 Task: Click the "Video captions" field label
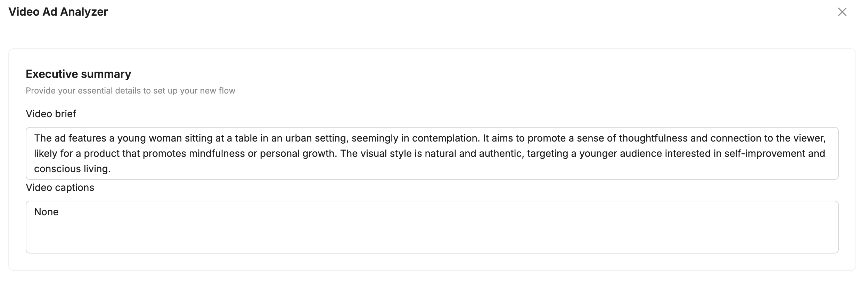point(60,187)
